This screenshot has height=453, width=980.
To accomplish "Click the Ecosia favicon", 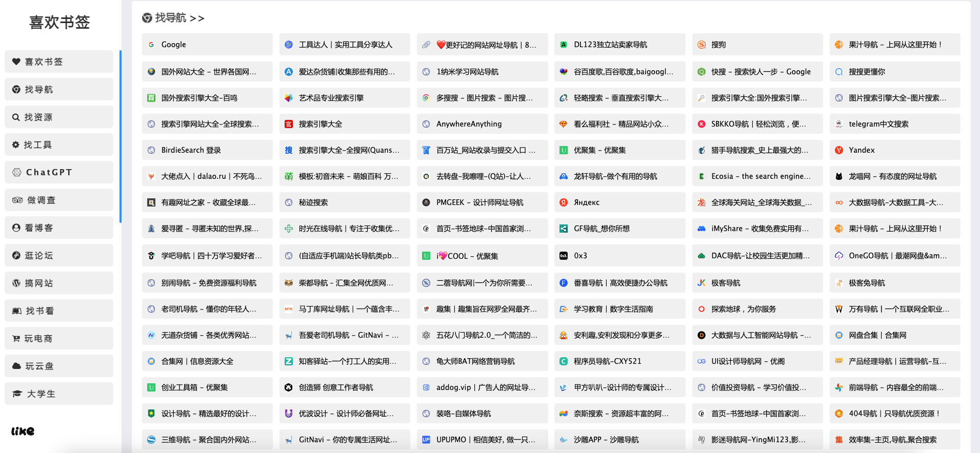I will (x=702, y=176).
